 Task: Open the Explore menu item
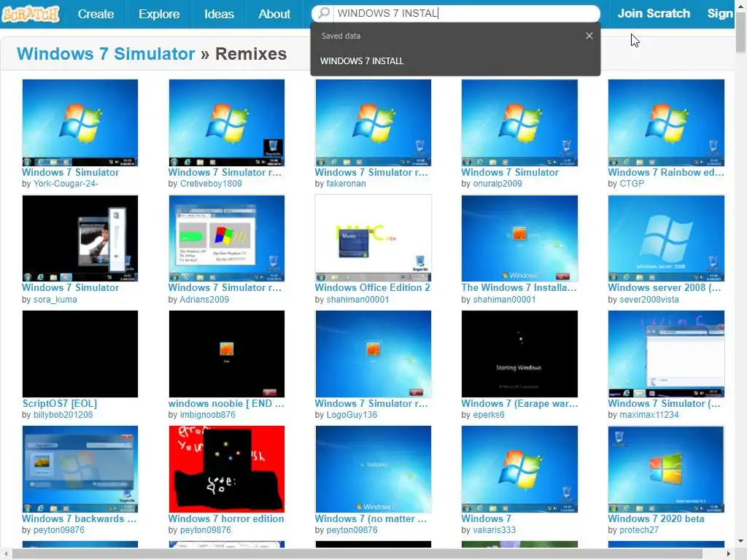coord(159,14)
